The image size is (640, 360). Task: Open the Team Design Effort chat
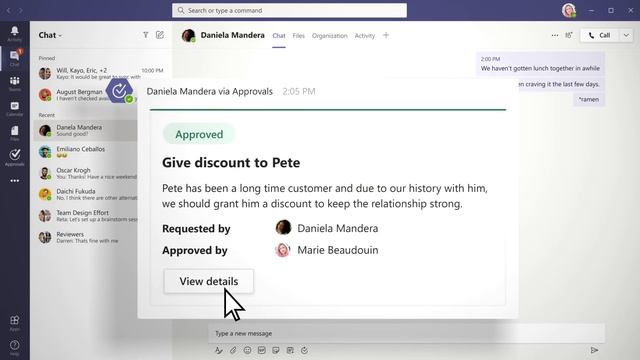point(86,216)
